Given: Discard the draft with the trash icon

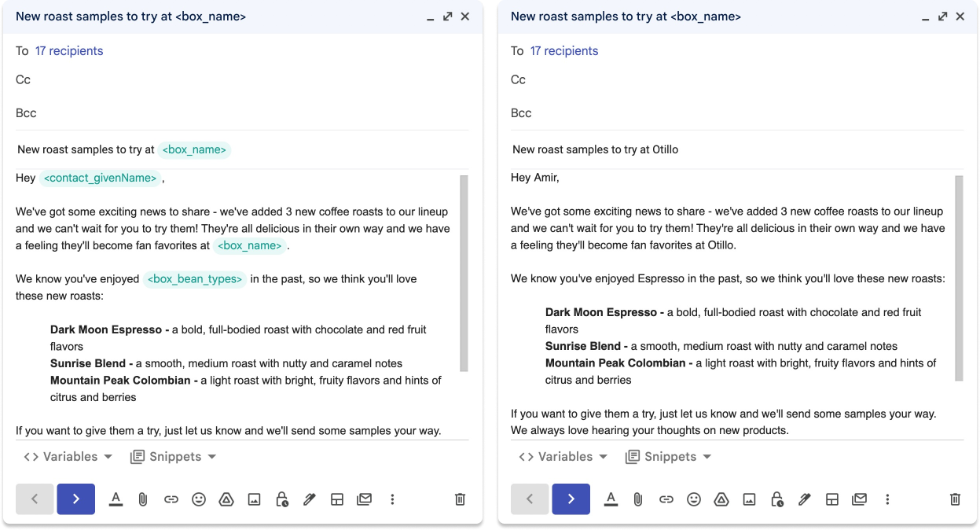Looking at the screenshot, I should [459, 499].
